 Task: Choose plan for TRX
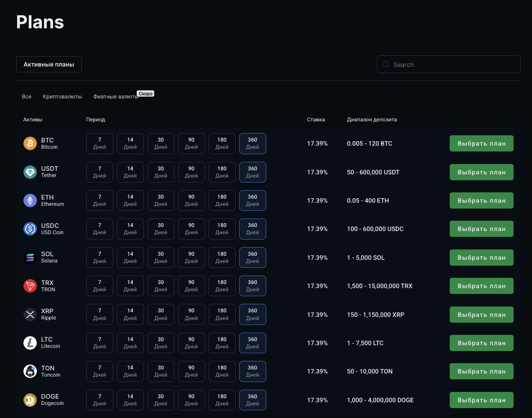tap(482, 286)
